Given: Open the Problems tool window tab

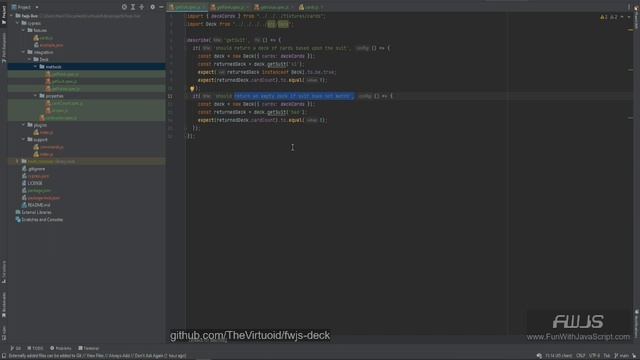Looking at the screenshot, I should 61,348.
